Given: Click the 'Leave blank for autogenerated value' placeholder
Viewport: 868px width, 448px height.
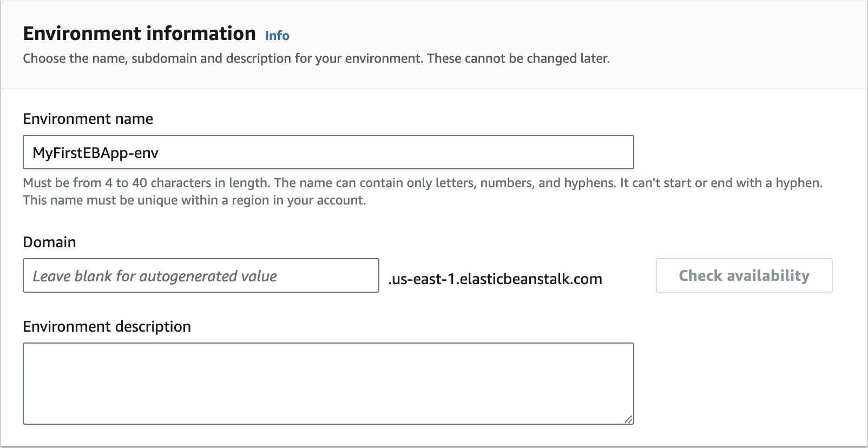Looking at the screenshot, I should (x=155, y=276).
